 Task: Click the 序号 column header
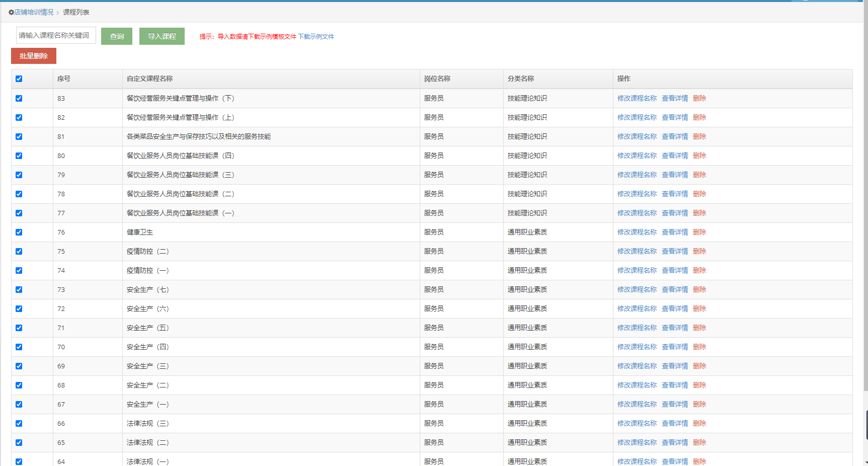(64, 79)
